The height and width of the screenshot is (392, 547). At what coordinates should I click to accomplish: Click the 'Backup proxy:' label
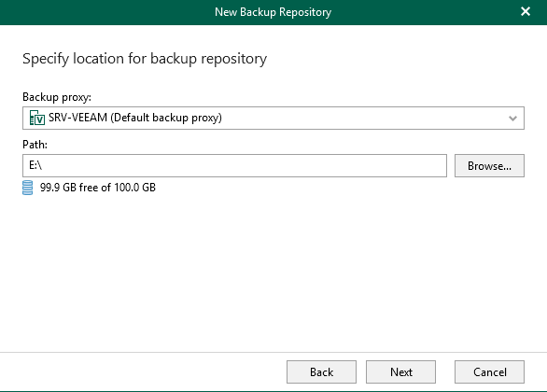point(57,97)
